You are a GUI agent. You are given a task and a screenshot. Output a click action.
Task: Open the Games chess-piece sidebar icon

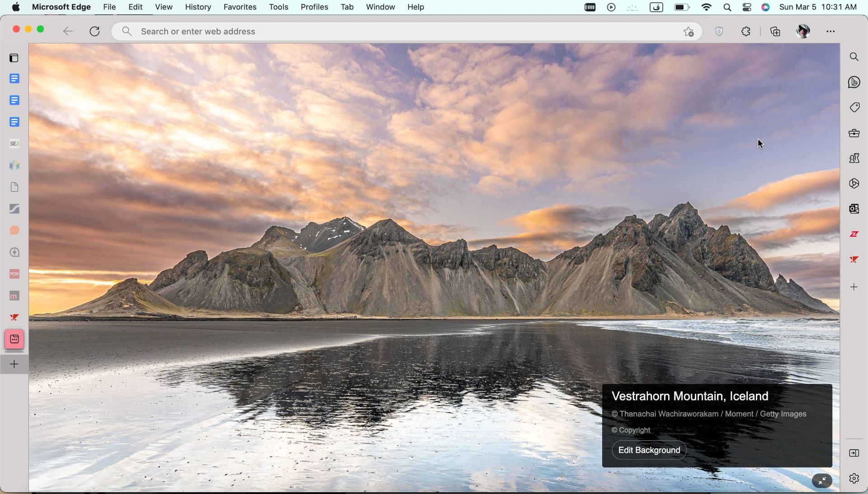coord(854,158)
